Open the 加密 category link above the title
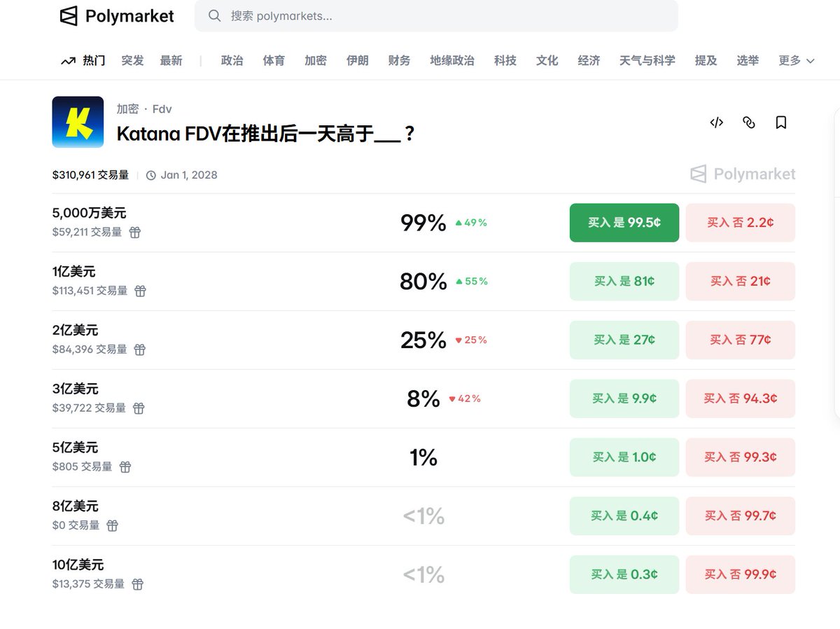Image resolution: width=840 pixels, height=629 pixels. point(127,109)
